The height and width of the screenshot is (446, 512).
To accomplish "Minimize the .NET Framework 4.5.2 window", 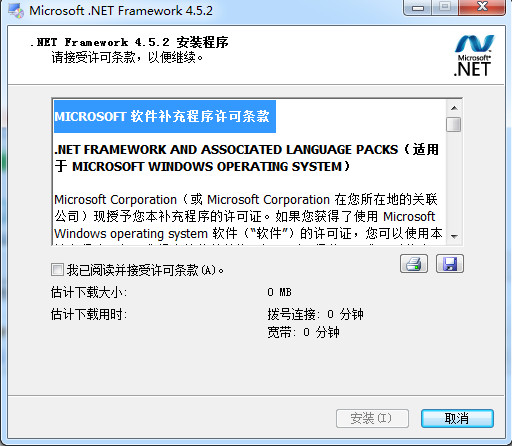I will [418, 7].
